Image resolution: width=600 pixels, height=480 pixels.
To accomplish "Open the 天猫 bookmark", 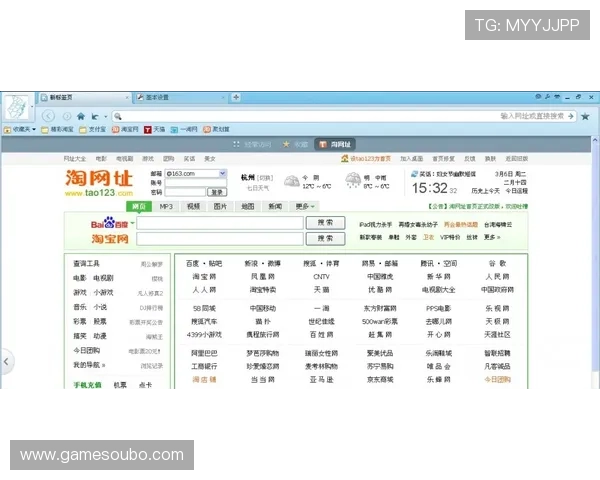I will (154, 129).
